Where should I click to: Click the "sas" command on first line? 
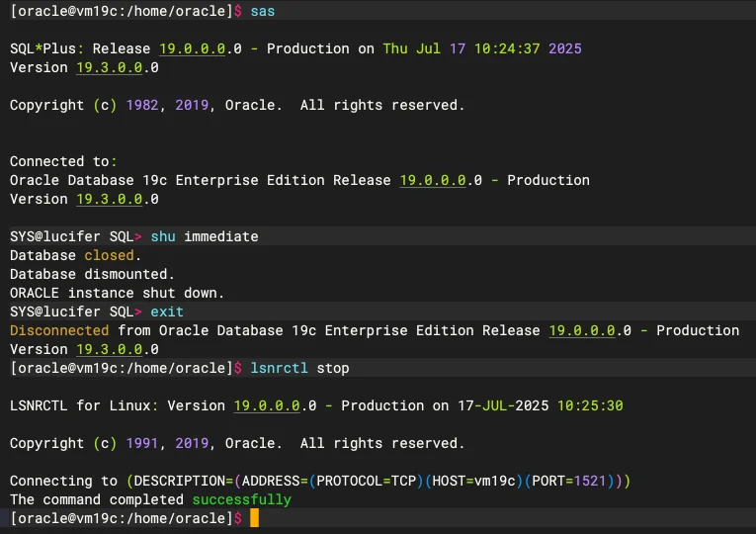click(x=263, y=11)
